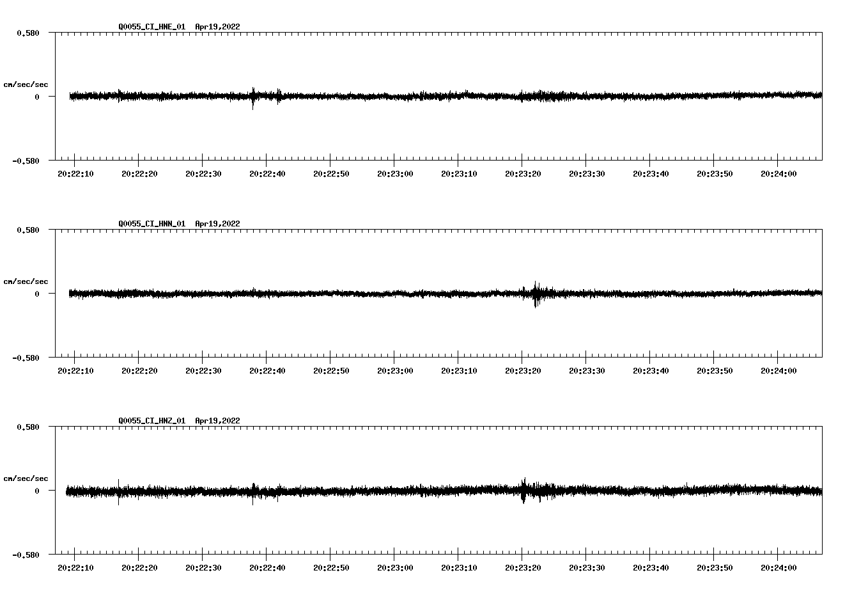Click the 20:22:30 label under HNZ plot
868x591 pixels.
click(x=203, y=568)
